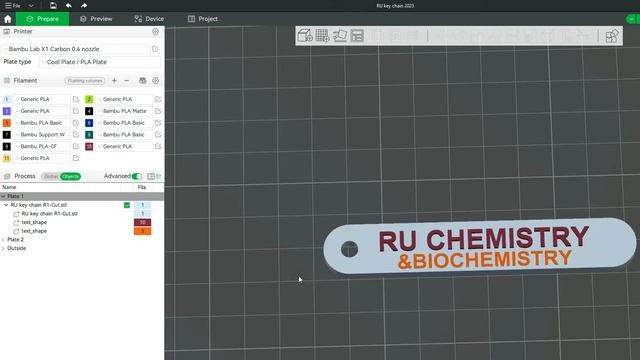Switch process mode to Global
640x360 pixels.
(x=51, y=176)
